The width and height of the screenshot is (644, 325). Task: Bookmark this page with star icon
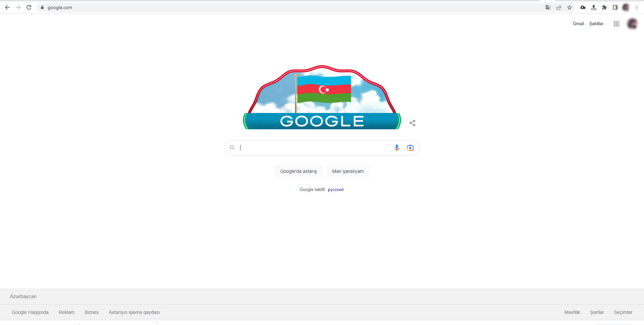tap(570, 7)
